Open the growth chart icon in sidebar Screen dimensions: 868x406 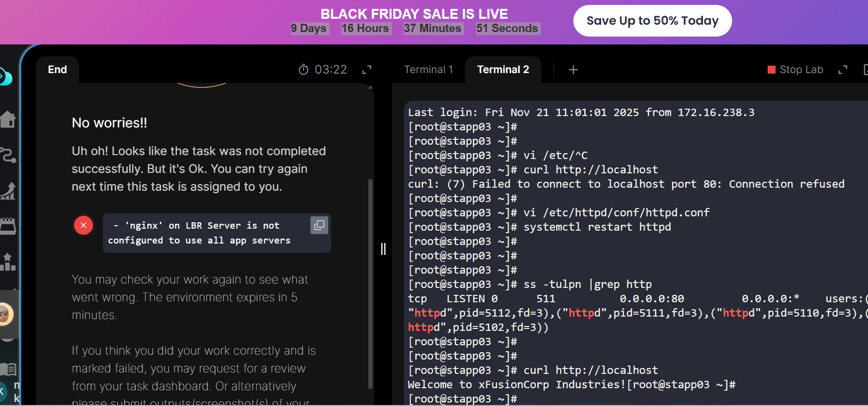[x=8, y=191]
